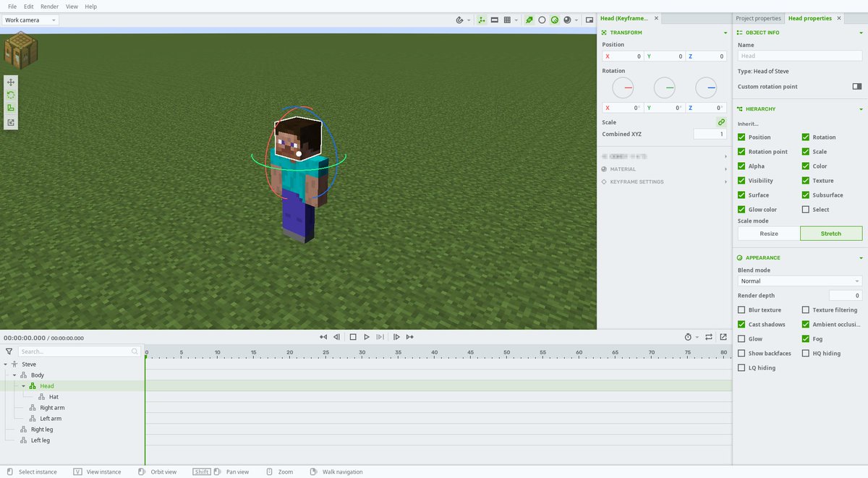Collapse the OBJECT INFO section
This screenshot has width=868, height=478.
pos(861,33)
